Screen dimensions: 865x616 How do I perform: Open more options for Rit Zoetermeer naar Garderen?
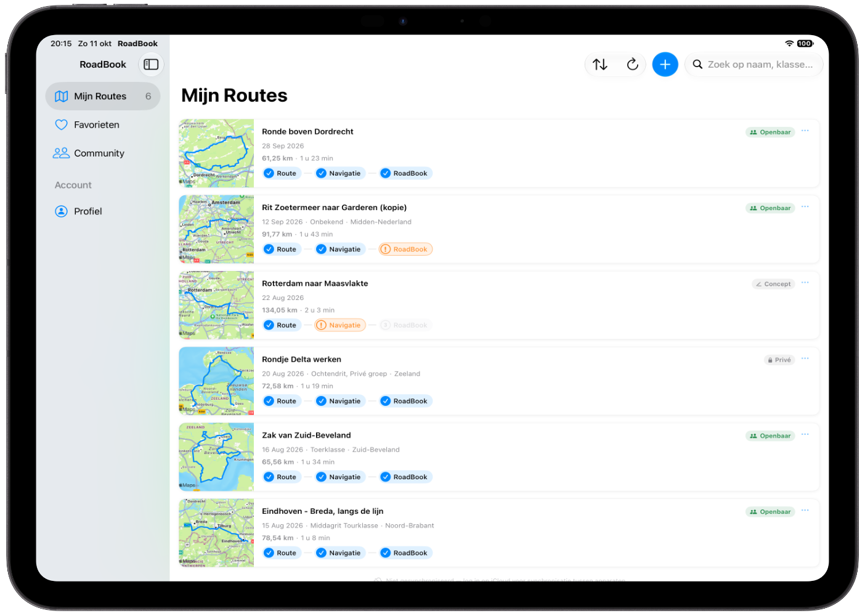(x=805, y=207)
